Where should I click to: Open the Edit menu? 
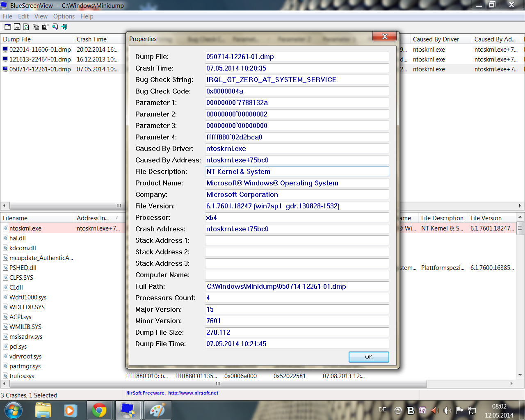click(23, 16)
